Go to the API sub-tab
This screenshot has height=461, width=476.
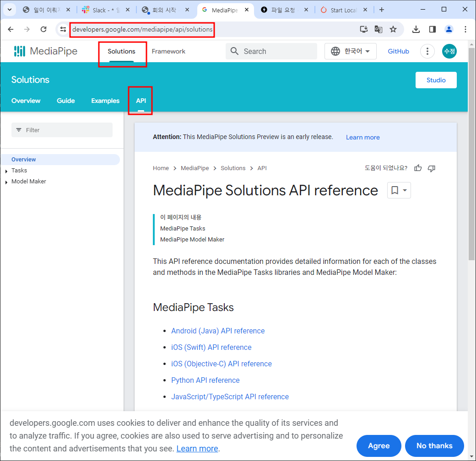pyautogui.click(x=141, y=101)
